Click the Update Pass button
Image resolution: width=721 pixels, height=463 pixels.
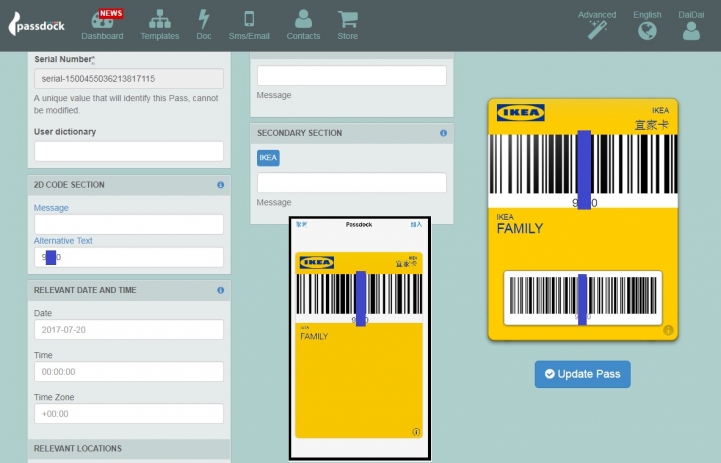coord(582,374)
